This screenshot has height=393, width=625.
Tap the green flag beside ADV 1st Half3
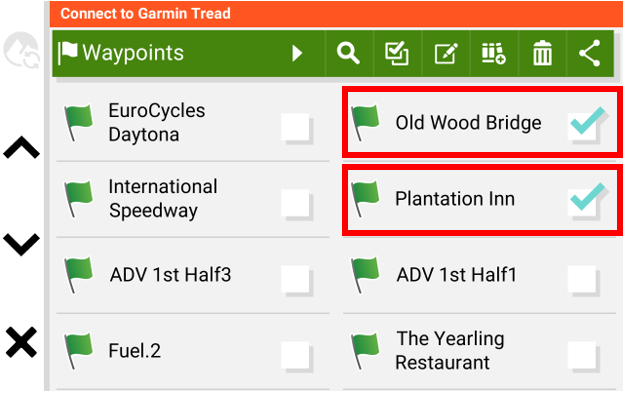click(79, 275)
